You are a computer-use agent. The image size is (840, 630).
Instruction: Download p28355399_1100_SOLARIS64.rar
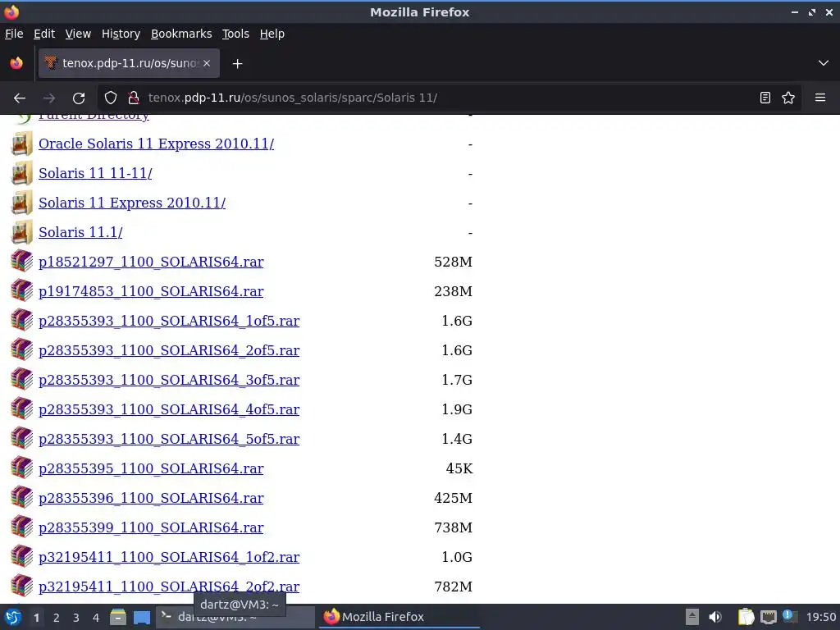(151, 527)
